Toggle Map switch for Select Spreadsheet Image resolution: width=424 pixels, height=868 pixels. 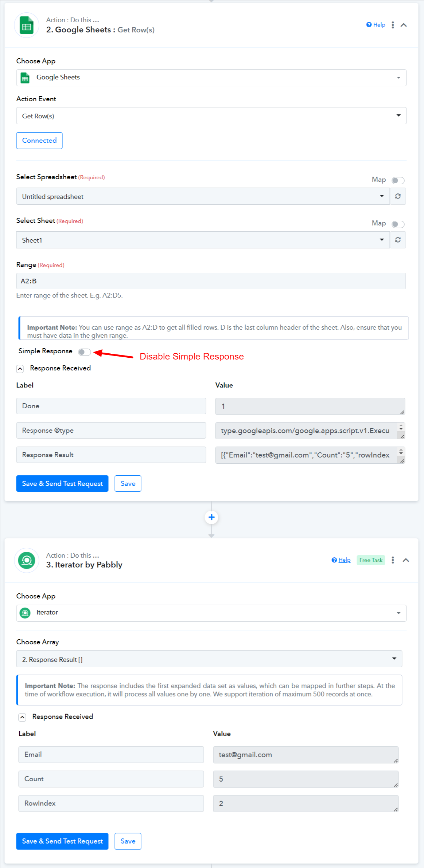pos(398,180)
